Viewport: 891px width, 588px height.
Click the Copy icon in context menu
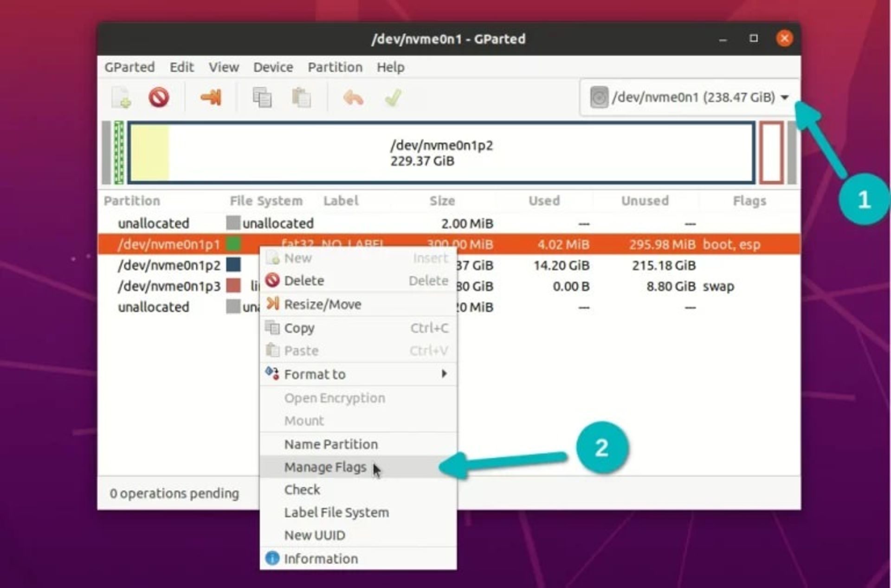click(x=272, y=327)
